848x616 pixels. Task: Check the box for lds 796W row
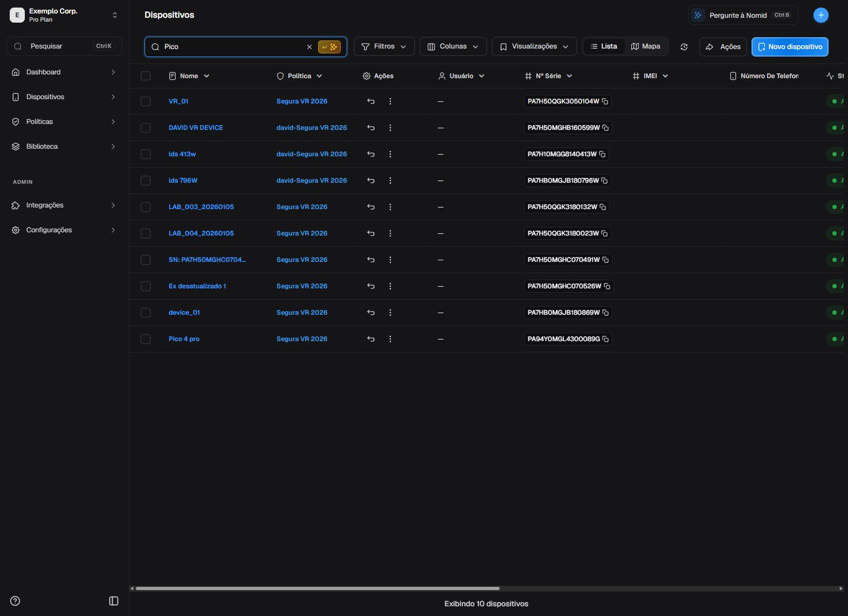146,181
